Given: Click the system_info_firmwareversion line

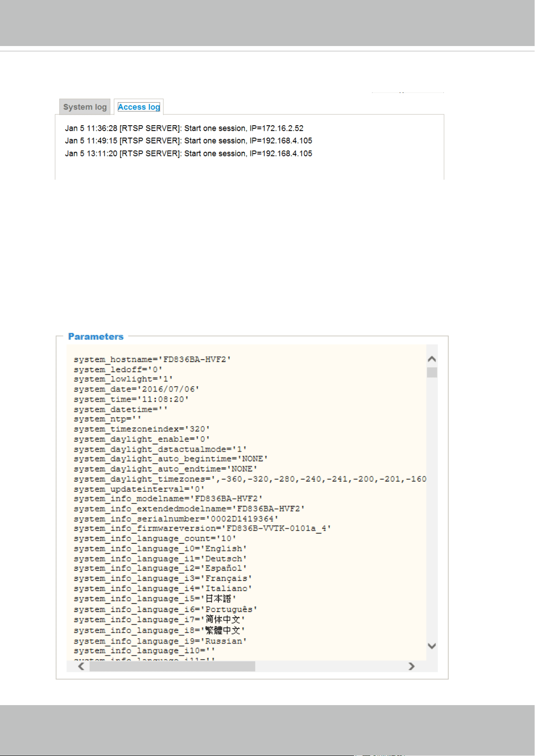Looking at the screenshot, I should (202, 529).
